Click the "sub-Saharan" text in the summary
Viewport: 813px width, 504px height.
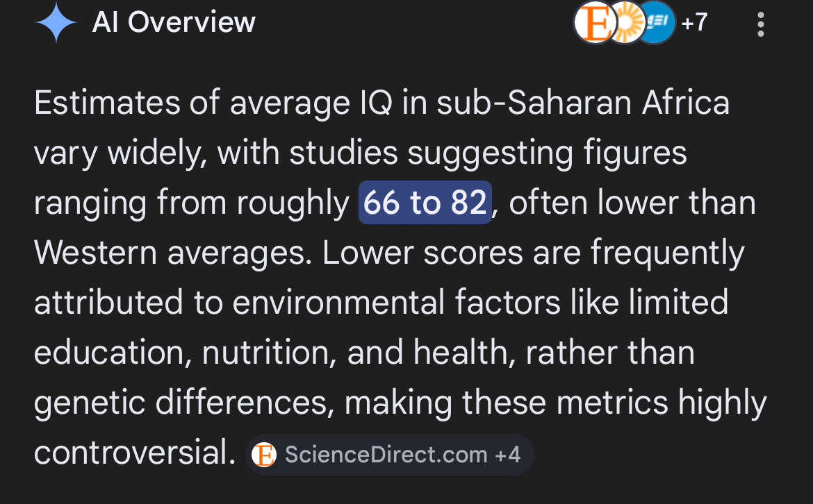pos(534,102)
